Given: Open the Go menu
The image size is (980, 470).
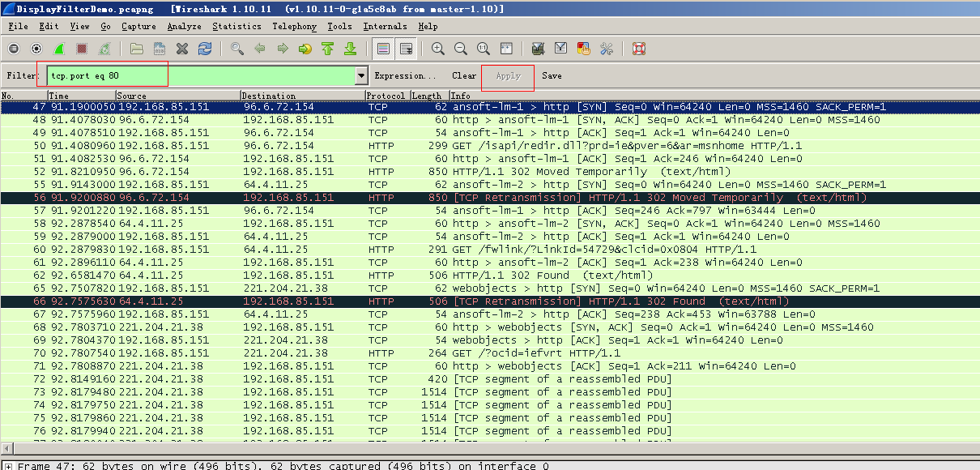Looking at the screenshot, I should click(105, 26).
